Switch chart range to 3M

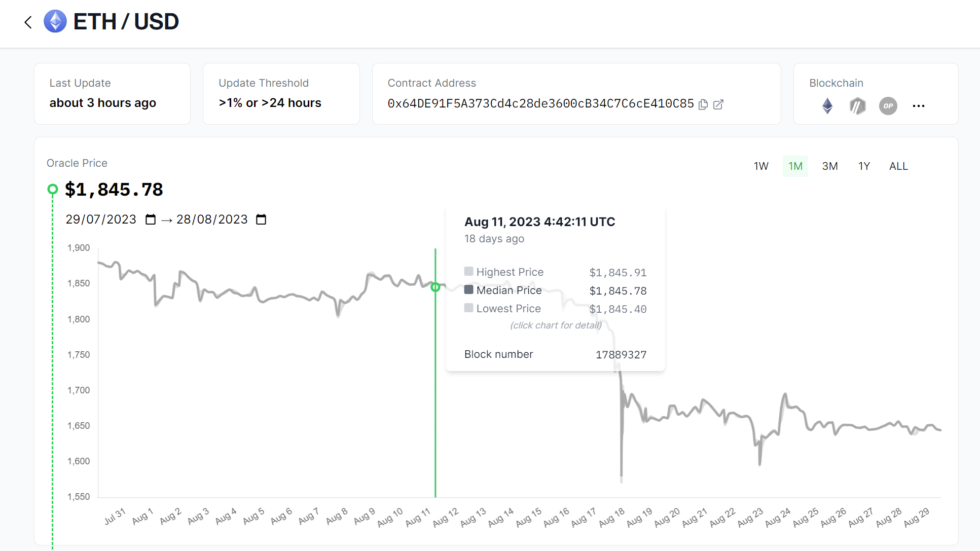(830, 166)
